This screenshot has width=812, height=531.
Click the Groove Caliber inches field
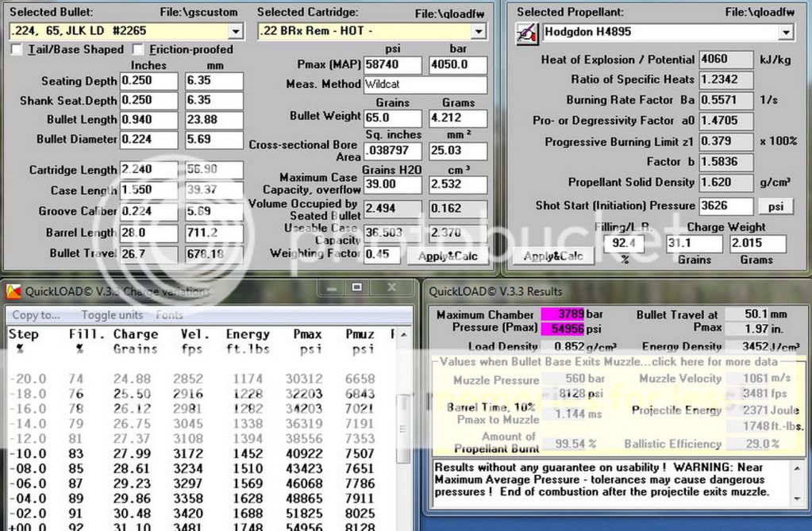(x=148, y=212)
